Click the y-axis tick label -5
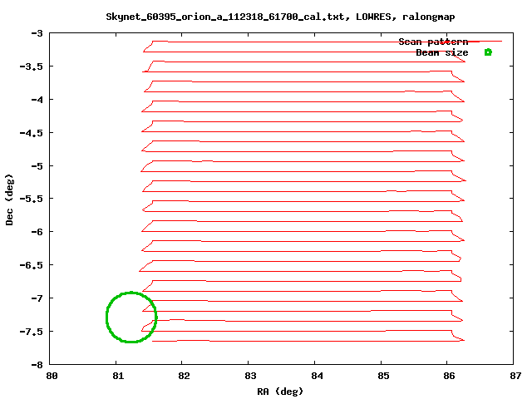 click(x=37, y=166)
